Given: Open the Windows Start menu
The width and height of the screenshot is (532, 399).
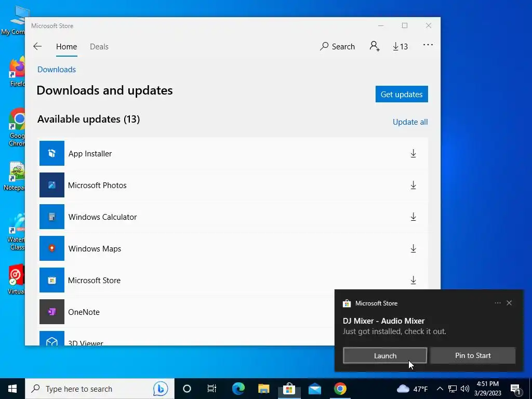Looking at the screenshot, I should click(x=12, y=389).
